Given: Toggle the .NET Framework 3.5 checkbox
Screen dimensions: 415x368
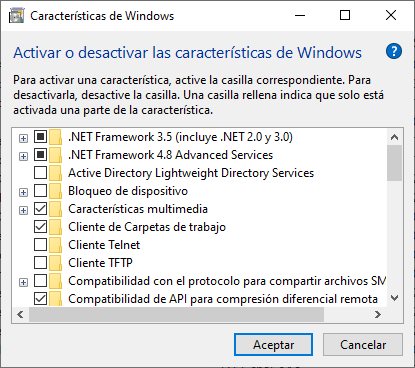Looking at the screenshot, I should point(41,137).
